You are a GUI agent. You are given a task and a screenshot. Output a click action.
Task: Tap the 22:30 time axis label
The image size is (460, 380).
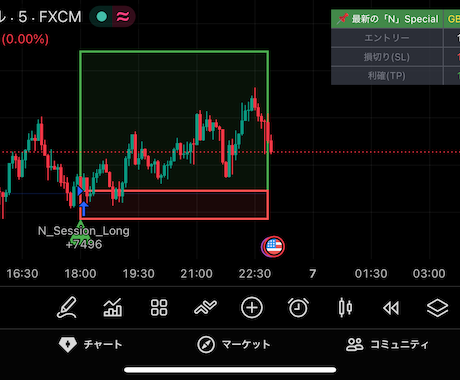[x=255, y=274]
